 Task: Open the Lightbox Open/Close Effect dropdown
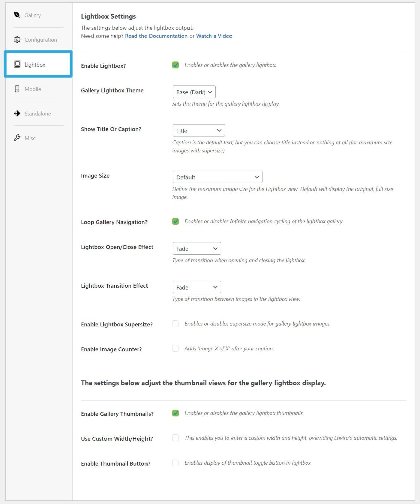(197, 248)
